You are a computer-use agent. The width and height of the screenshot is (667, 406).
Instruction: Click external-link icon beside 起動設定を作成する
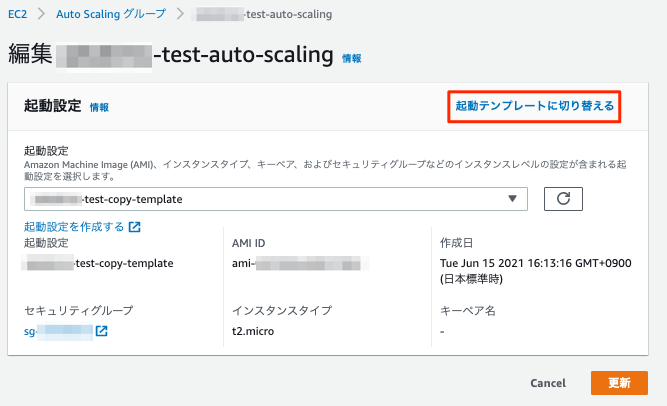[135, 227]
